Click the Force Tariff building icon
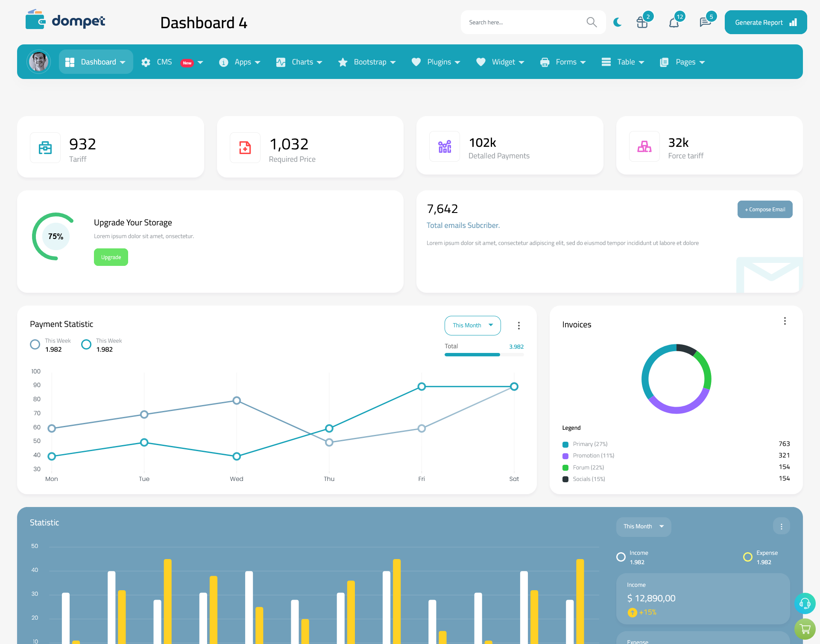This screenshot has width=820, height=644. [644, 146]
